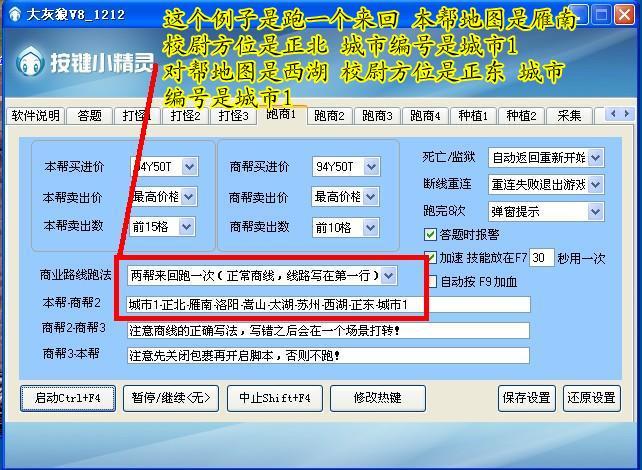Click the 30 seconds input field
The image size is (642, 470).
tap(542, 258)
